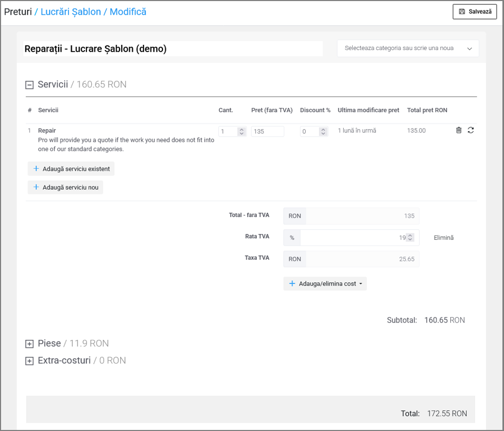Go to Preturi breadcrumb
The image size is (504, 431).
point(18,12)
